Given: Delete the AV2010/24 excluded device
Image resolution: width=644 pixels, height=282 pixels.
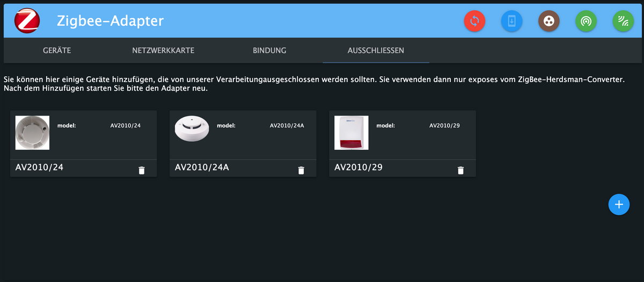Looking at the screenshot, I should (x=142, y=170).
